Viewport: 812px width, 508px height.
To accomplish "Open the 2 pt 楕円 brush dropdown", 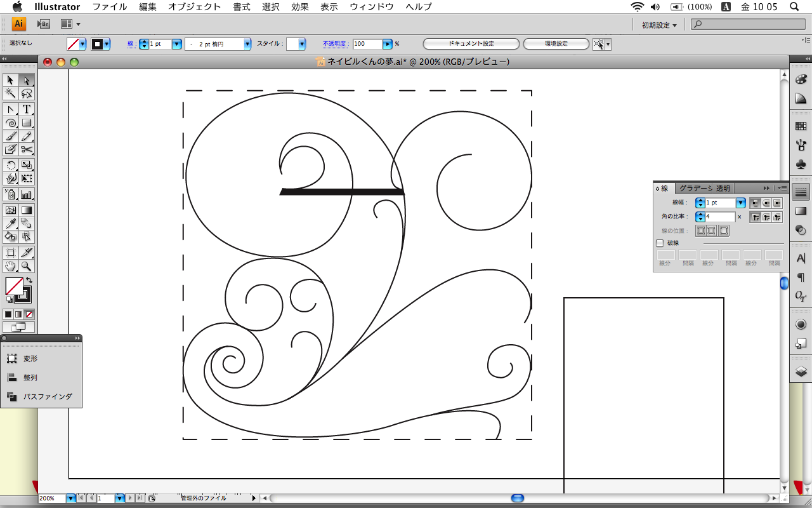I will [x=247, y=44].
